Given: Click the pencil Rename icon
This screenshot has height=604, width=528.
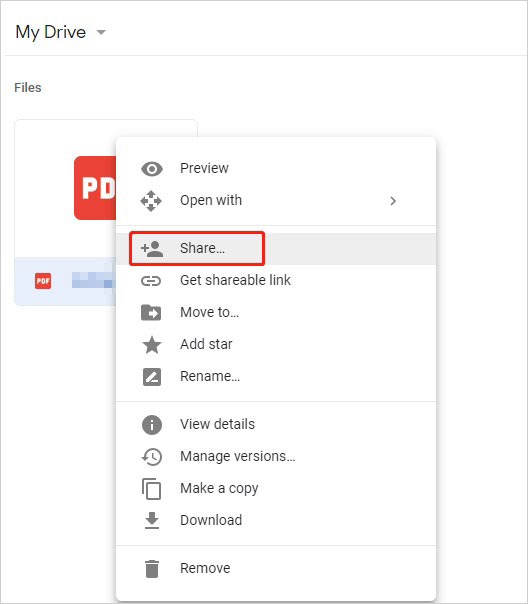Looking at the screenshot, I should click(x=152, y=377).
